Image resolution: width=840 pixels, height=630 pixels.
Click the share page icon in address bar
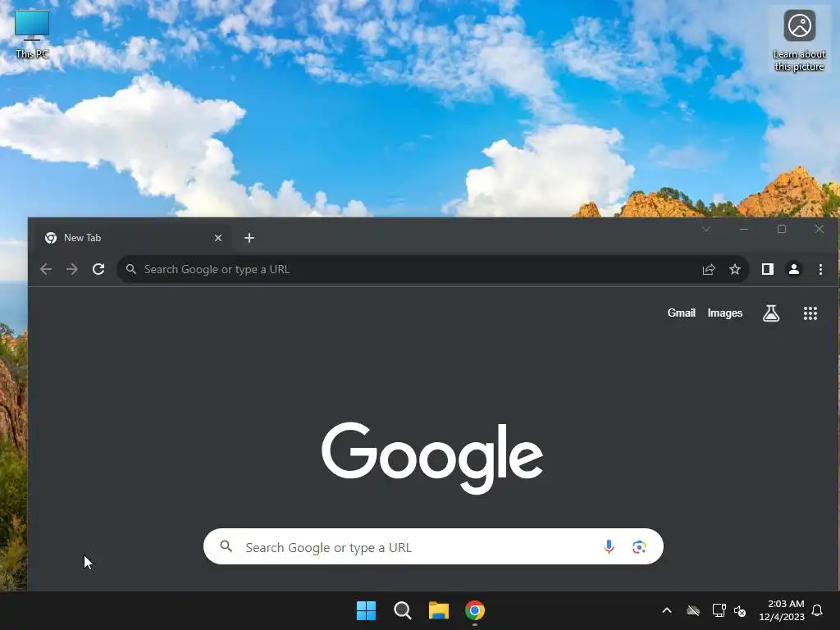point(709,269)
